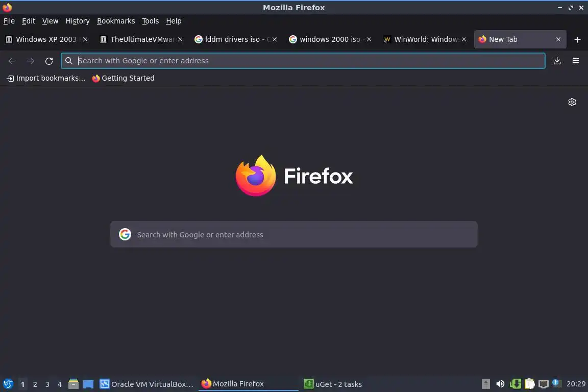Click the uGet download tray icon
The image size is (588, 392).
point(515,384)
